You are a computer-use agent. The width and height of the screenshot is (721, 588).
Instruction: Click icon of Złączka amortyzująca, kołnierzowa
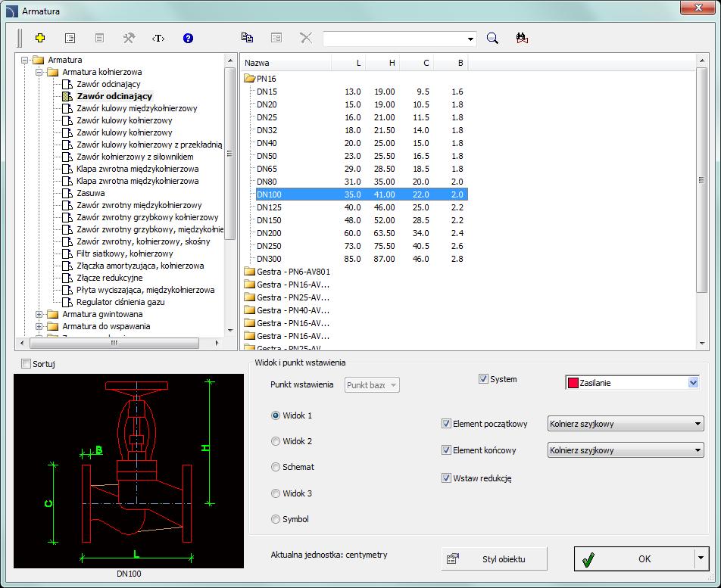(x=67, y=266)
